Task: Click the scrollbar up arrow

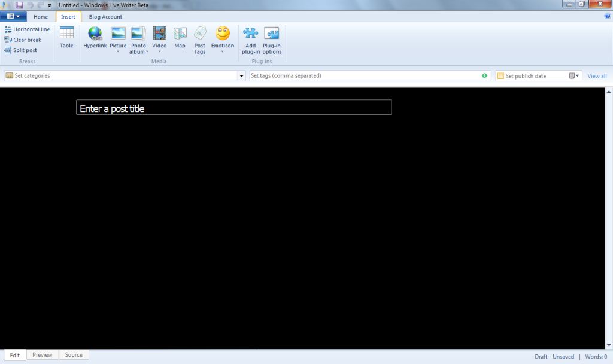Action: click(609, 92)
